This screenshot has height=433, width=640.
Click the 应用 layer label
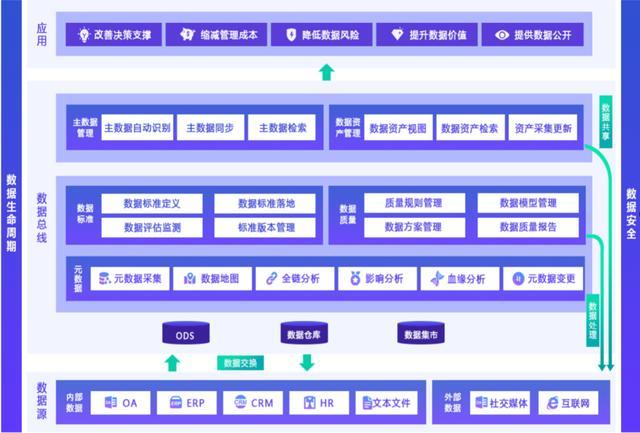tap(42, 35)
